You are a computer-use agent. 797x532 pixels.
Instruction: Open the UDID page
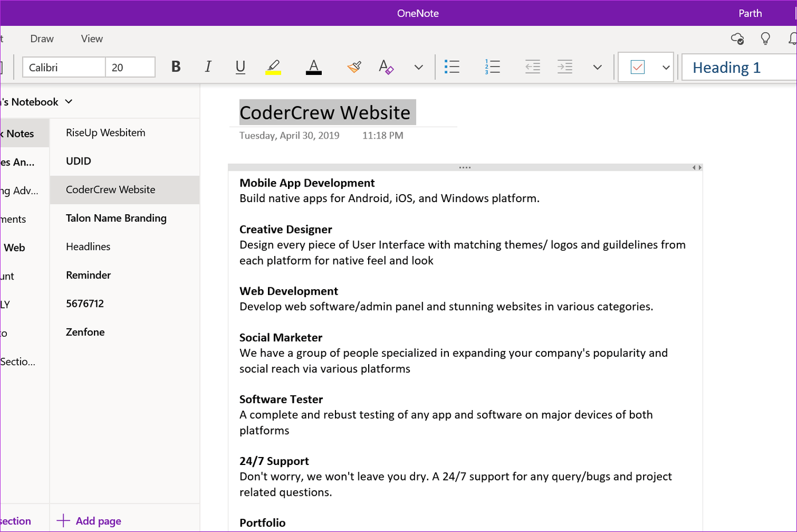(x=125, y=161)
